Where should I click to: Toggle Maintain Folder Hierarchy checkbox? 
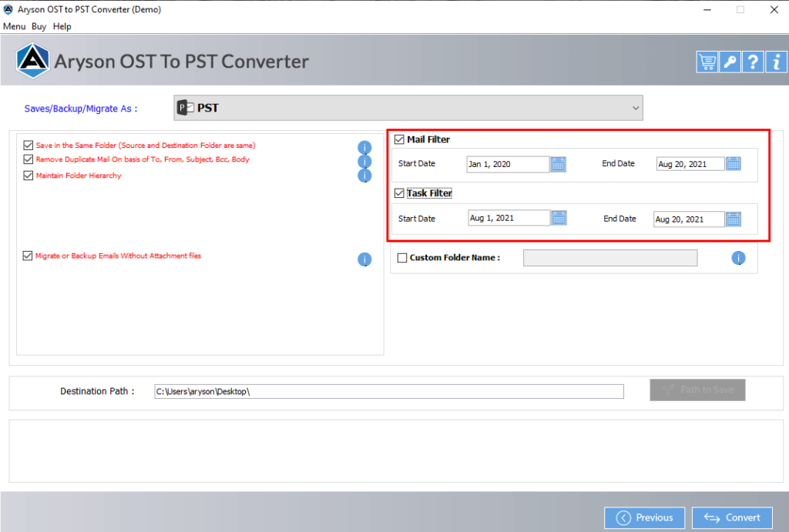29,176
